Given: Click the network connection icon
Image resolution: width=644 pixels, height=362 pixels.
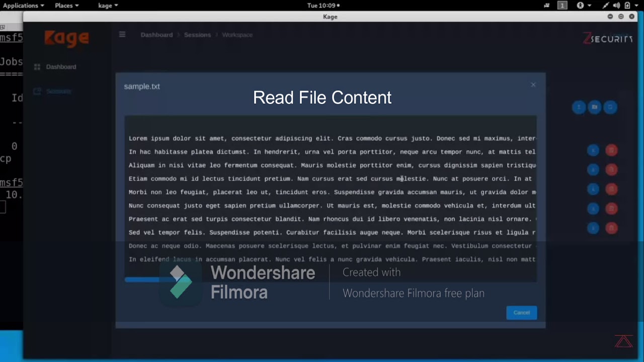Looking at the screenshot, I should pyautogui.click(x=606, y=6).
